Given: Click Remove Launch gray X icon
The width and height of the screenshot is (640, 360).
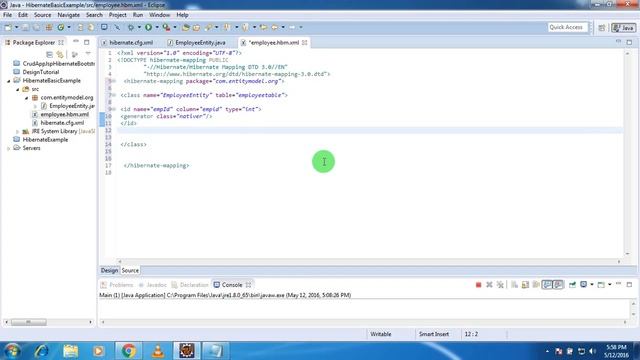Looking at the screenshot, I should point(489,284).
